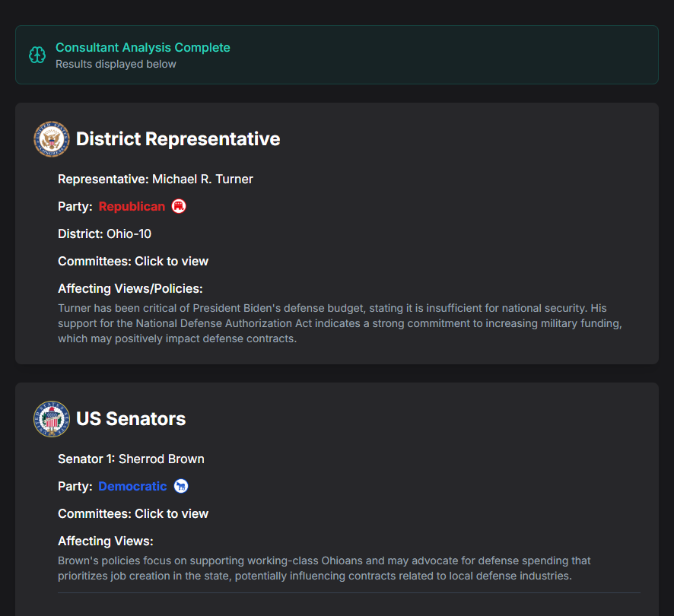Select the District Representative heading
This screenshot has height=616, width=674.
(178, 139)
